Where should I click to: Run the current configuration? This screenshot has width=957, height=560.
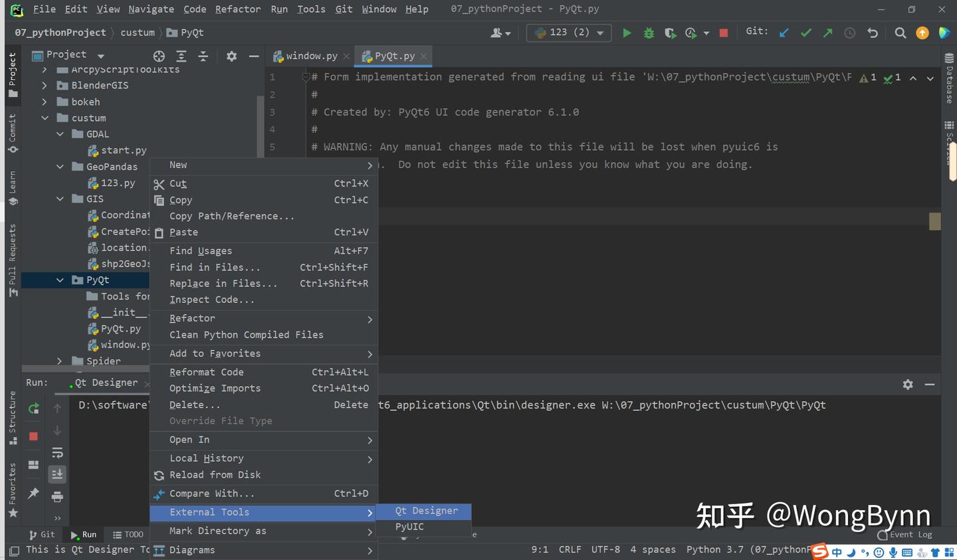pos(627,33)
